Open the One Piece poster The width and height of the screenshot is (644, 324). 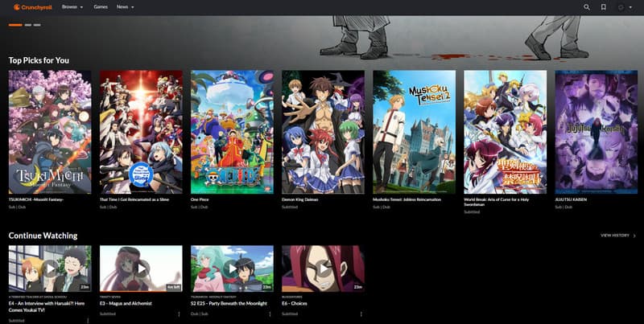232,132
